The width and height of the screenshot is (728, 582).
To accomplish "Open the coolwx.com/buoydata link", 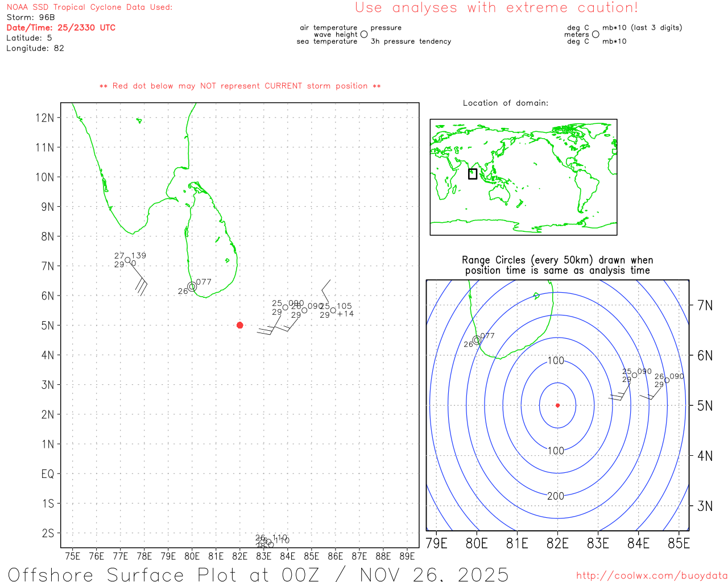I will click(652, 576).
